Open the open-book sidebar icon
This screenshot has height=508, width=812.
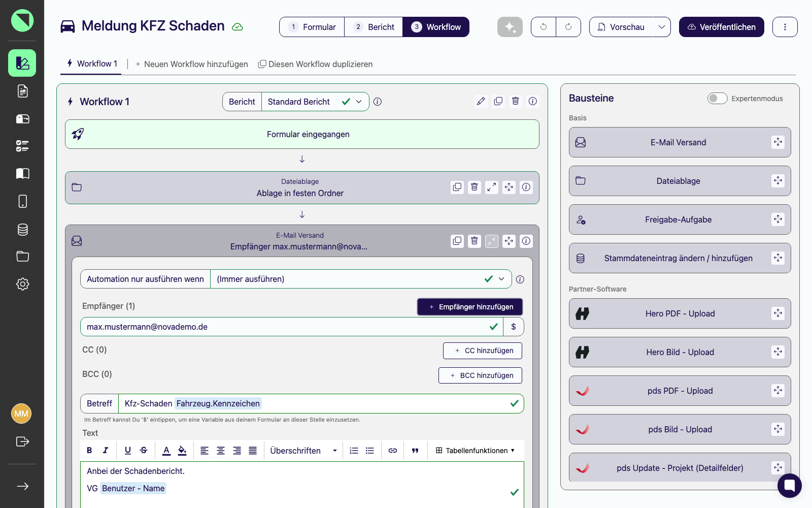click(x=22, y=174)
